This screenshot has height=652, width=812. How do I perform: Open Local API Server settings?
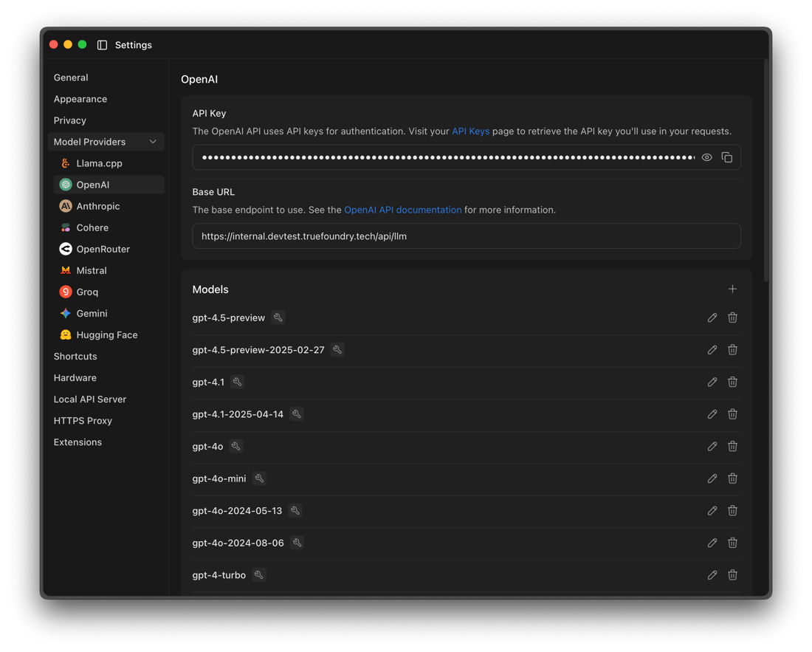coord(90,399)
